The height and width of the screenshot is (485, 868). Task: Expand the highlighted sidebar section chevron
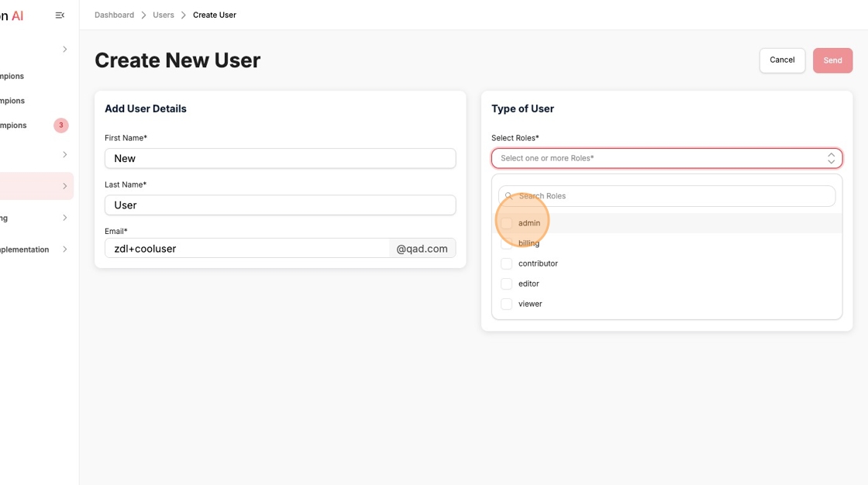click(65, 186)
